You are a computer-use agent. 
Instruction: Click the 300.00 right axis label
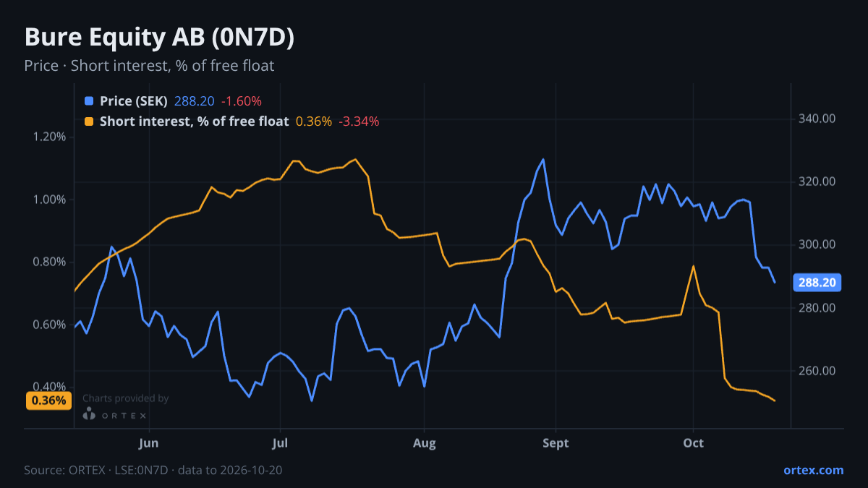tap(817, 244)
